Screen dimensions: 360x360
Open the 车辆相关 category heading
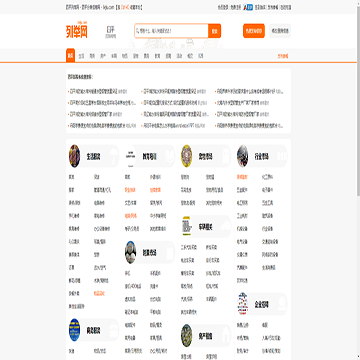pos(205,227)
